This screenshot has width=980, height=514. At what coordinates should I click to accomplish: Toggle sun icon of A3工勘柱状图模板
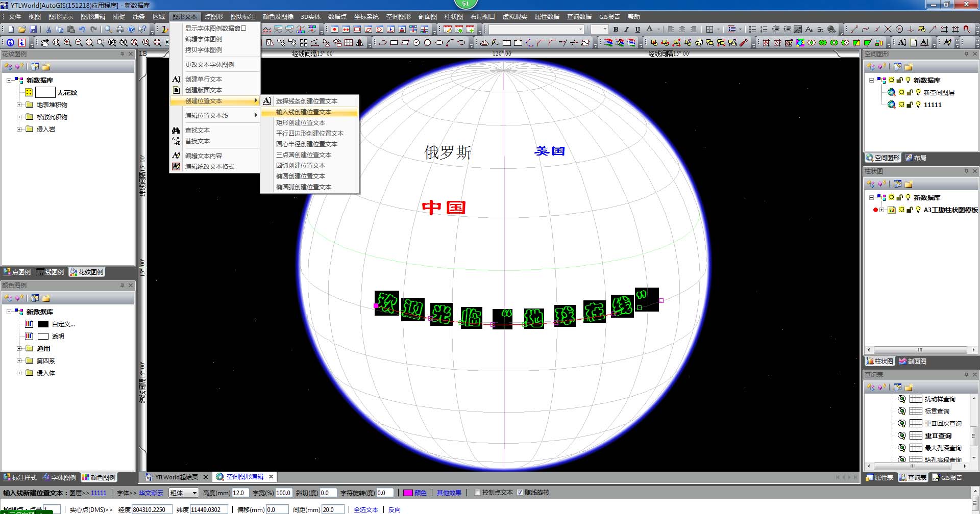click(902, 210)
